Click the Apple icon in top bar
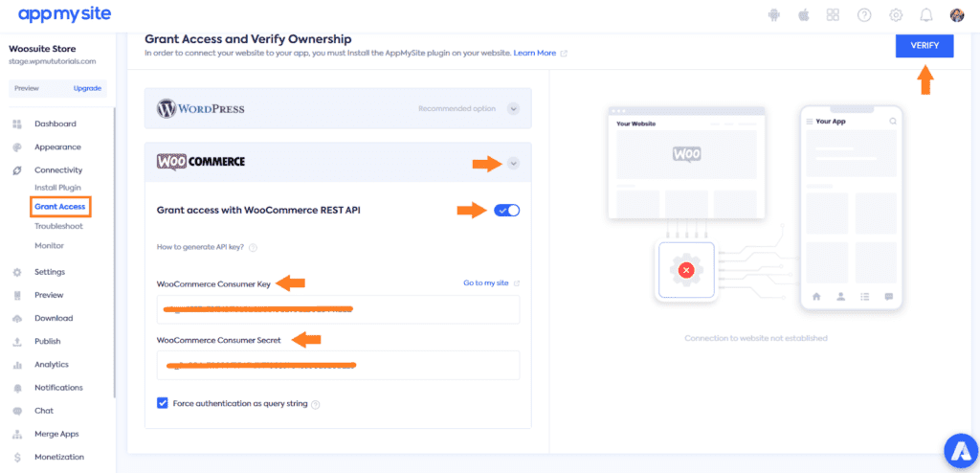Image resolution: width=980 pixels, height=473 pixels. pyautogui.click(x=804, y=15)
